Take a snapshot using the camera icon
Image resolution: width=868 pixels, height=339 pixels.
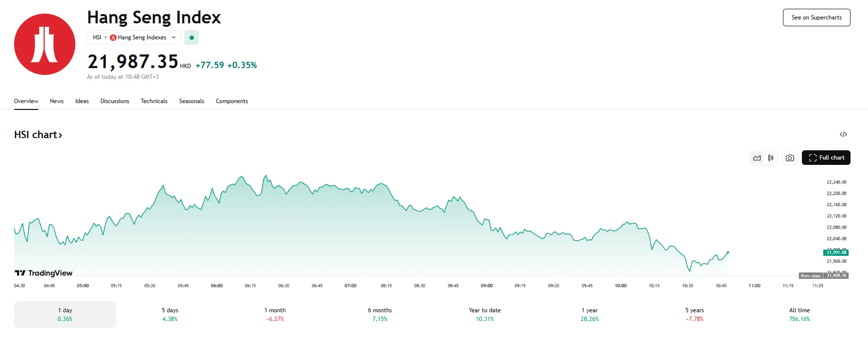point(790,158)
